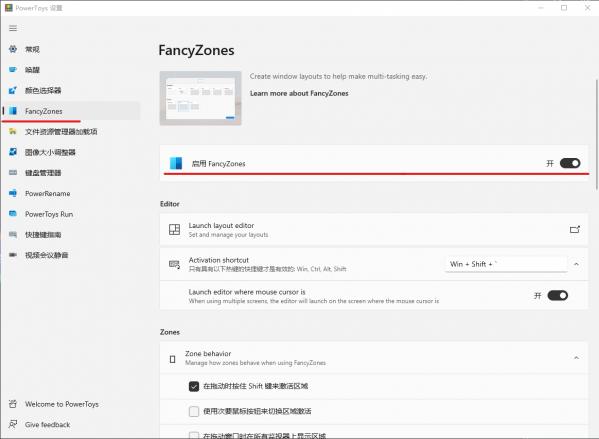This screenshot has width=599, height=439.
Task: Click the Activation shortcut label
Action: [219, 260]
